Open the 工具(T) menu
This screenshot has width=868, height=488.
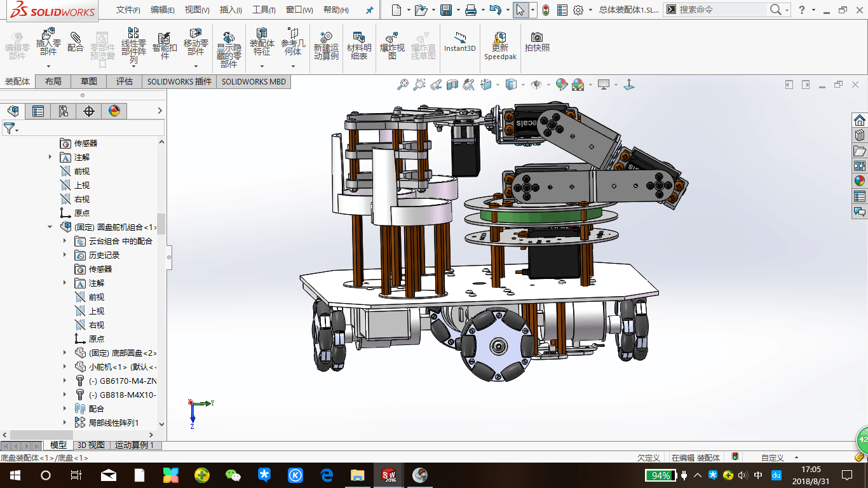[x=264, y=10]
